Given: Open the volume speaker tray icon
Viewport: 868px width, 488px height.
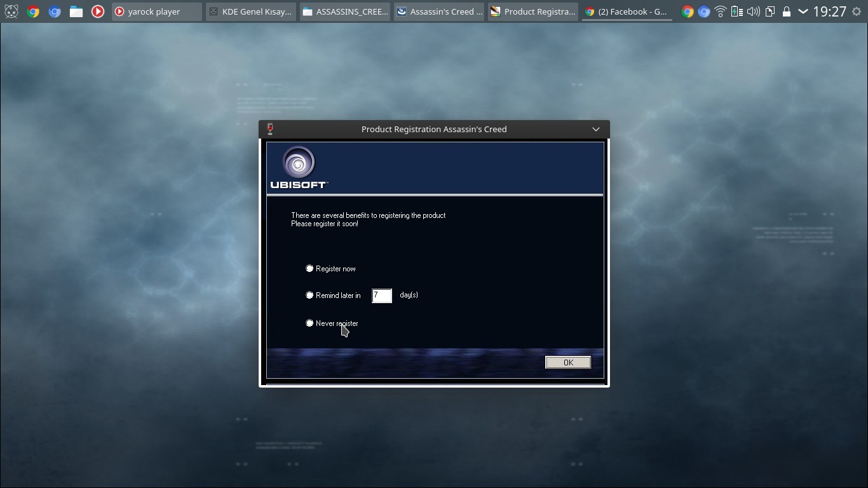Looking at the screenshot, I should tap(753, 11).
